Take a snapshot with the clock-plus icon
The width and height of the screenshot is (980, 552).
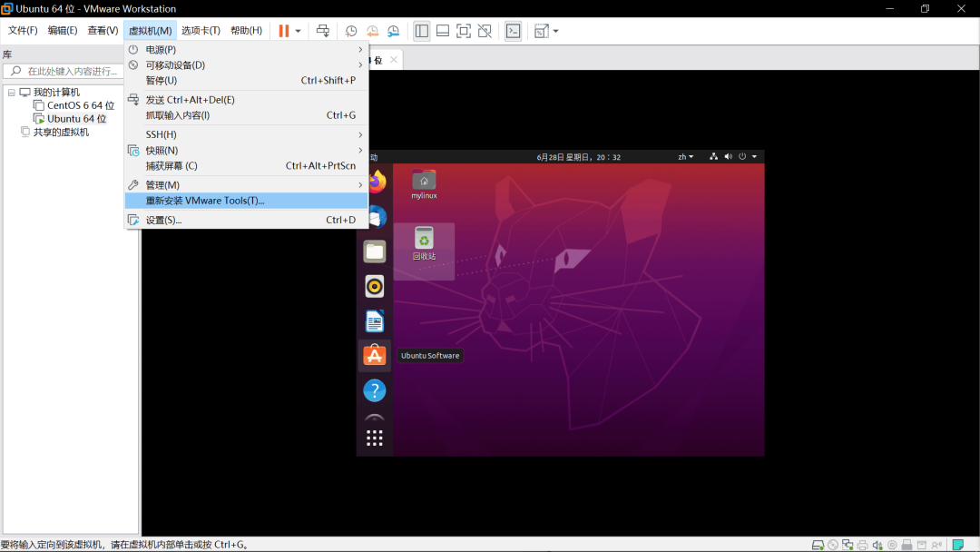(x=351, y=31)
